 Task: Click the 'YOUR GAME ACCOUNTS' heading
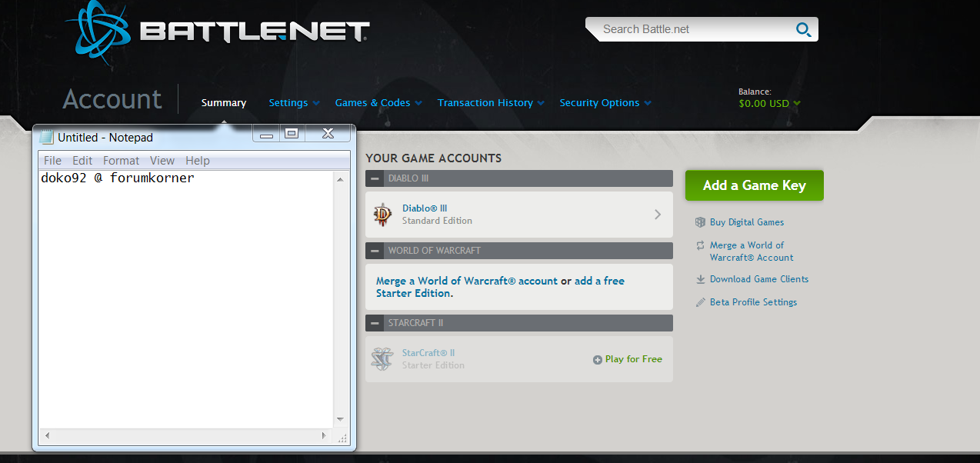click(x=433, y=158)
